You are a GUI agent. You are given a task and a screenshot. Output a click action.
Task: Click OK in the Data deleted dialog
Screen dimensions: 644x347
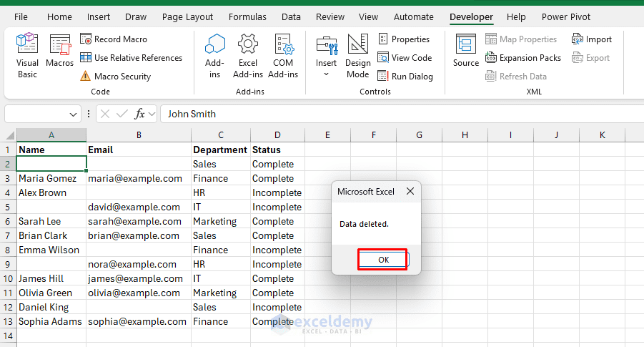pyautogui.click(x=383, y=260)
